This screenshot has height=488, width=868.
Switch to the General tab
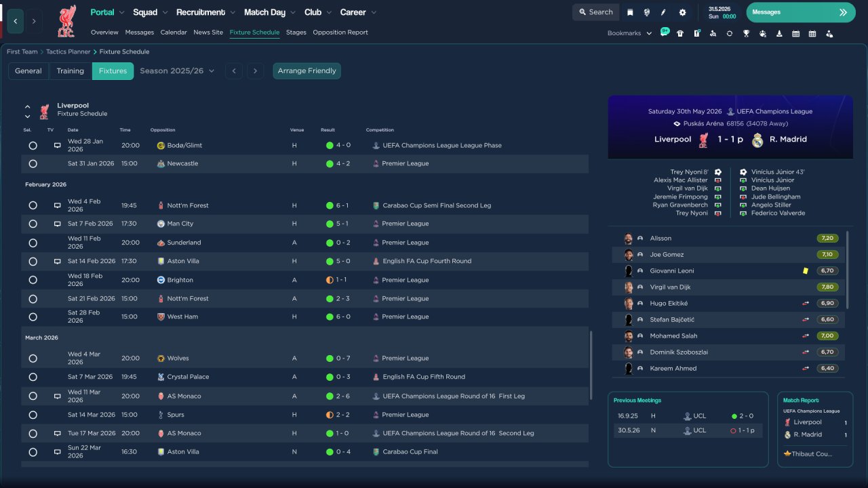[x=28, y=71]
